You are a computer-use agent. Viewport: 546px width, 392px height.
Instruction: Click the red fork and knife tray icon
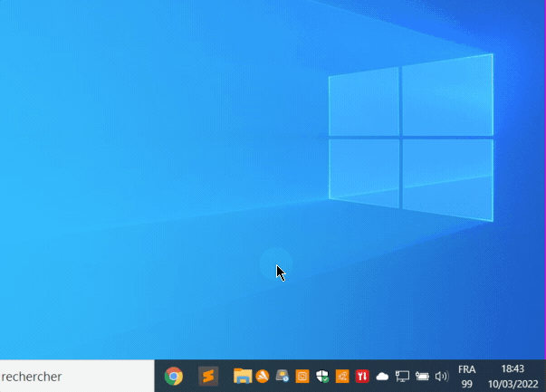[x=362, y=376]
